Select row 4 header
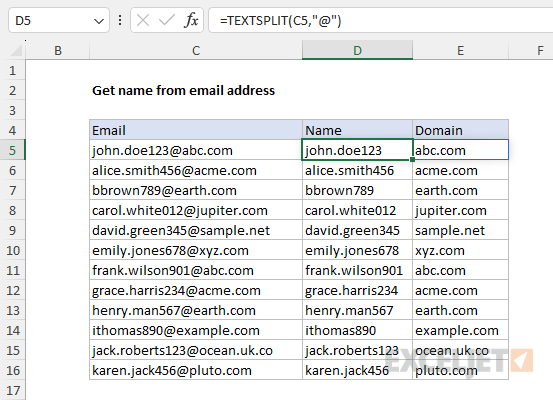The image size is (553, 400). 13,131
